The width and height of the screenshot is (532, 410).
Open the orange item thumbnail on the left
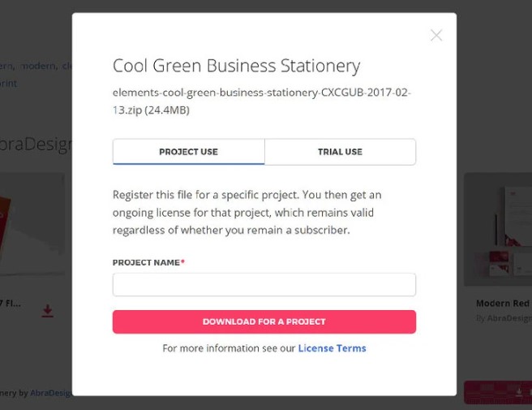click(32, 224)
